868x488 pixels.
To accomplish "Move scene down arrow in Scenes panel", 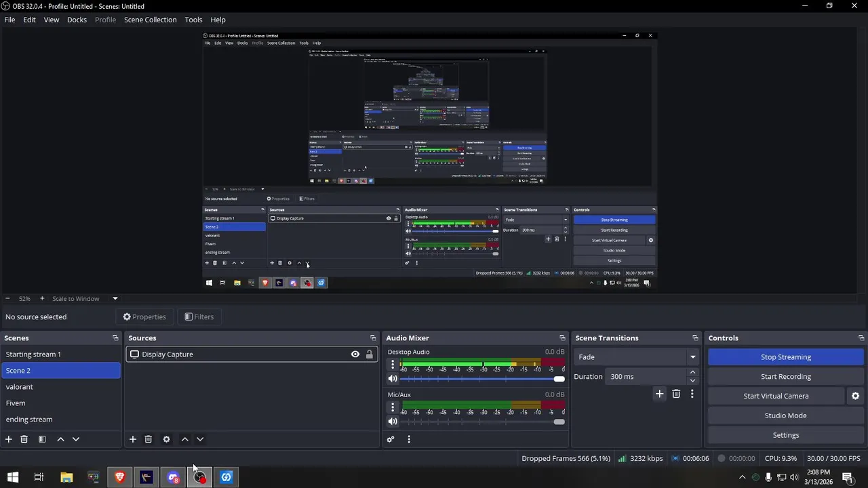I will [76, 439].
